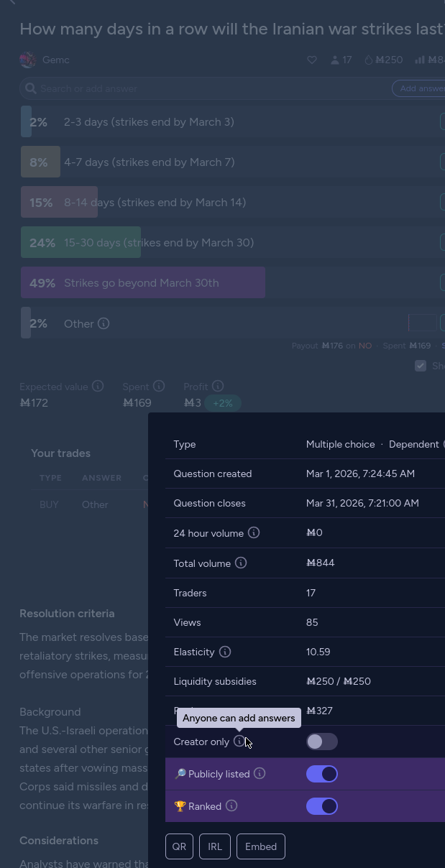
Task: Select the 'Strikes go beyond March 30th' answer
Action: point(142,283)
